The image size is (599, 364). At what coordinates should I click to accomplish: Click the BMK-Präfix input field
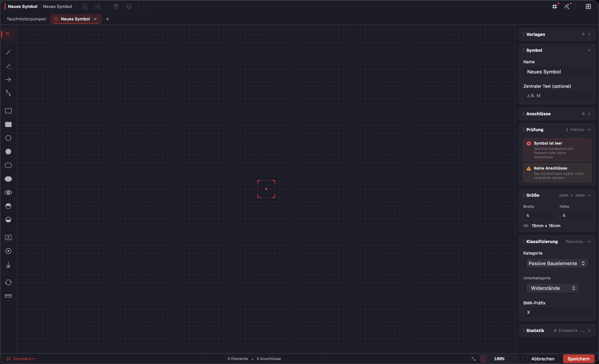point(557,312)
